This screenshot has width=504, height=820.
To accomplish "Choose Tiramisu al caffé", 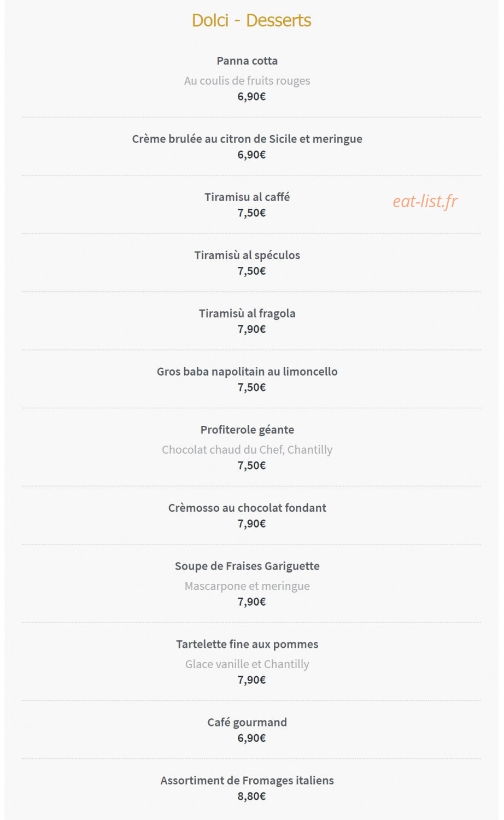I will point(247,197).
